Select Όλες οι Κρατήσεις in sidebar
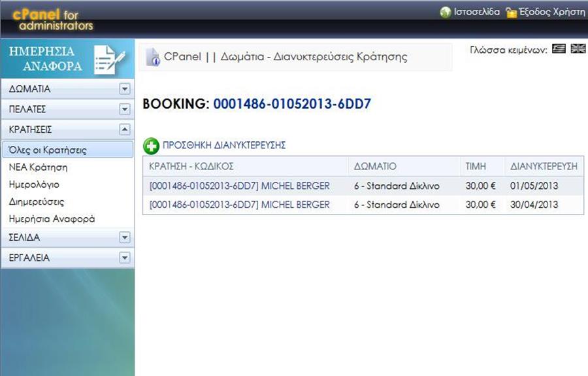 [x=67, y=149]
